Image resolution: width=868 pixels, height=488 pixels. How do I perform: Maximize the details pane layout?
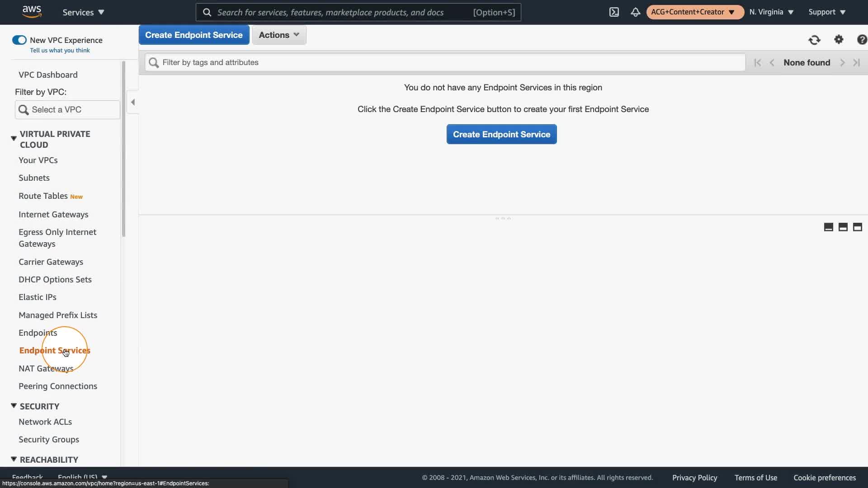[x=857, y=227]
